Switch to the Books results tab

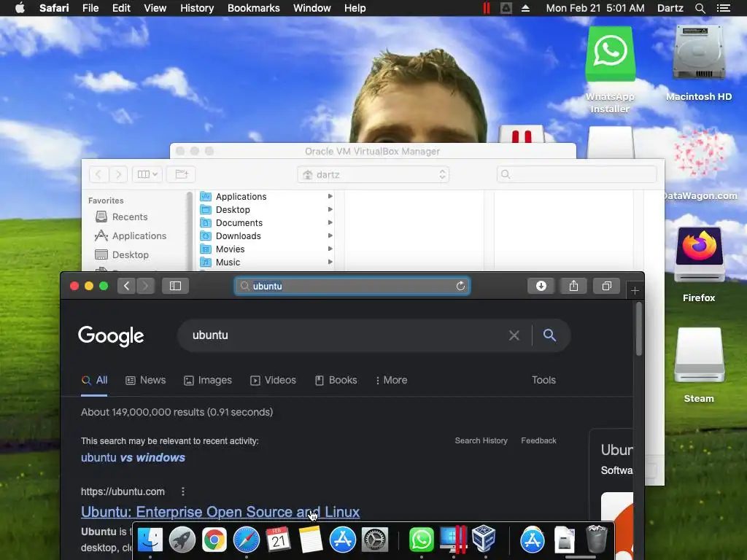(336, 380)
